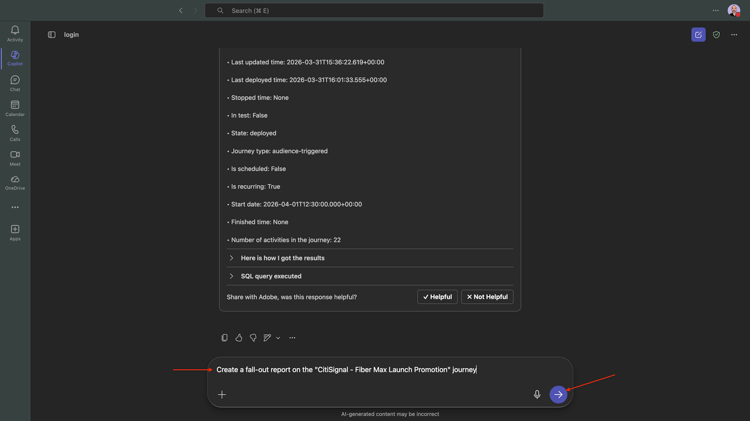Open Copilot from the sidebar
The width and height of the screenshot is (750, 421).
[x=15, y=58]
